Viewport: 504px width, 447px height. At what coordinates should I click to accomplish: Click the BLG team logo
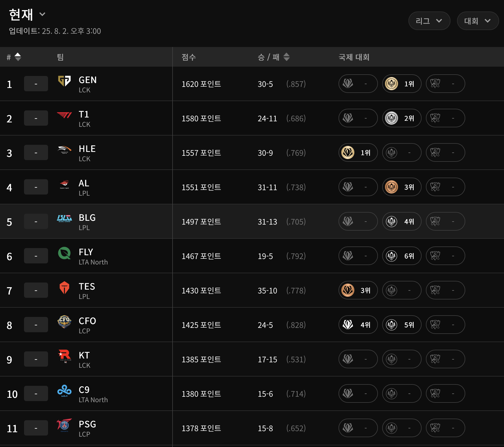[64, 218]
